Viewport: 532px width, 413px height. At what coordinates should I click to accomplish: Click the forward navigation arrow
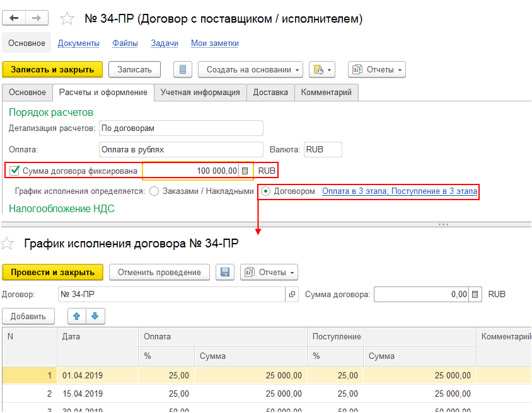37,19
